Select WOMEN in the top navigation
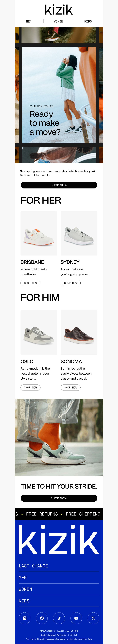 59,21
